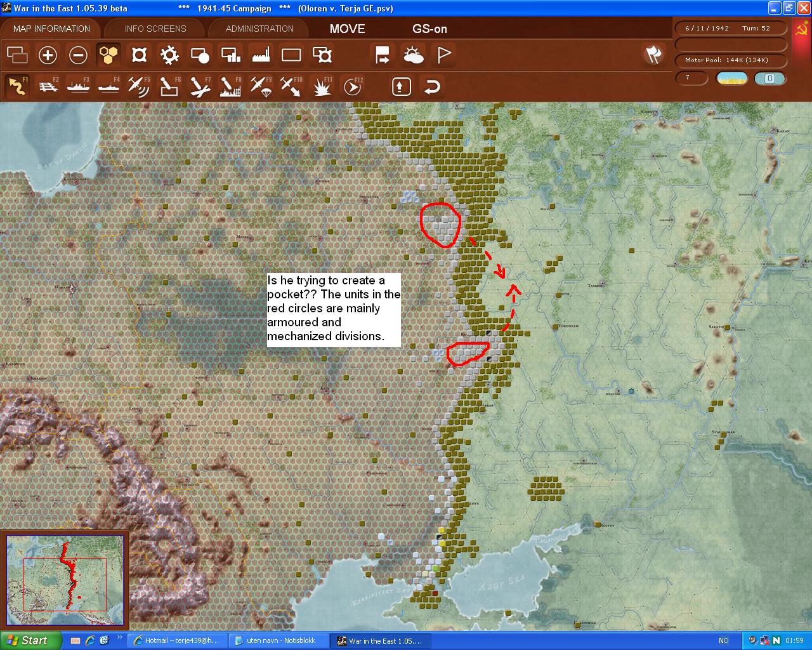Viewport: 812px width, 650px height.
Task: Click the GS-on ground support toggle
Action: point(430,29)
